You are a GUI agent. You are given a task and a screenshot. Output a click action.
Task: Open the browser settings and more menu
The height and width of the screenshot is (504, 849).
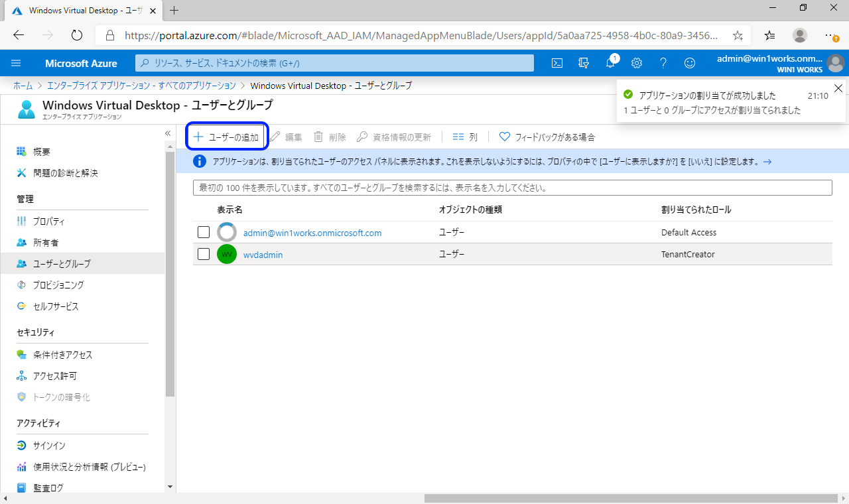coord(830,35)
